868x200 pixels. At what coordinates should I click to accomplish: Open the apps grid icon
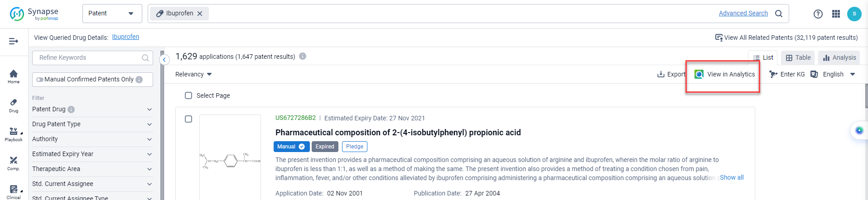tap(836, 14)
